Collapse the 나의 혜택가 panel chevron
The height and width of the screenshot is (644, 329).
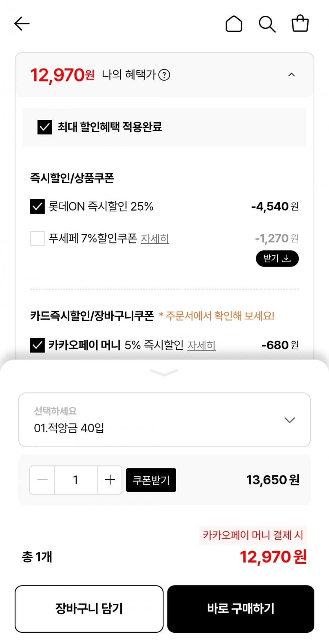tap(291, 75)
